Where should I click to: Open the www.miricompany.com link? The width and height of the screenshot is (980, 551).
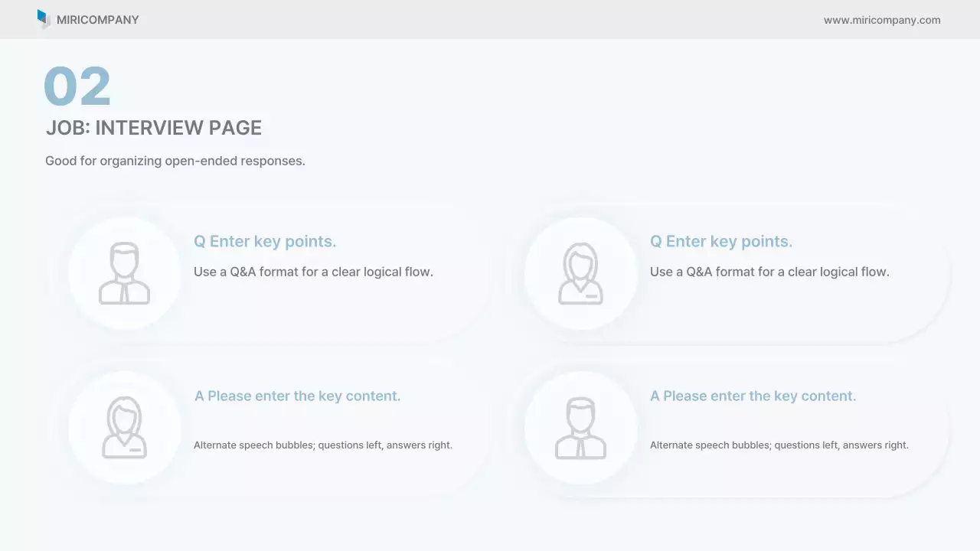point(881,20)
